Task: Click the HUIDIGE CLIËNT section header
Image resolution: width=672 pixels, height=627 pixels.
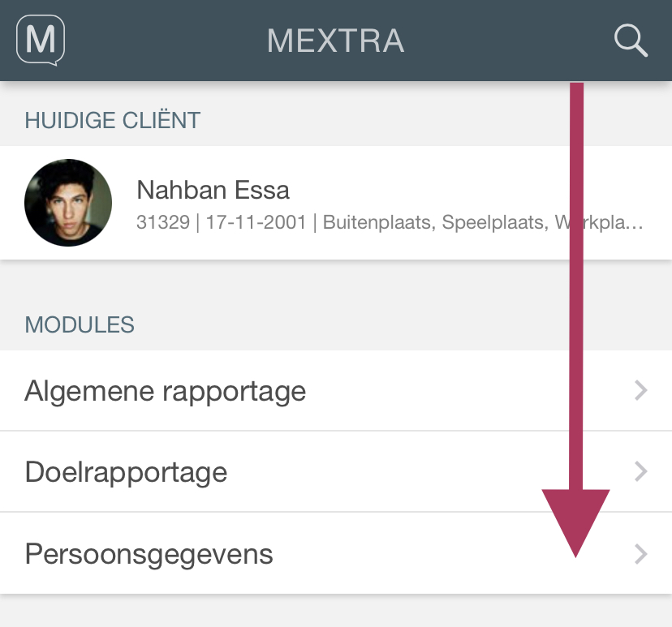Action: (112, 120)
